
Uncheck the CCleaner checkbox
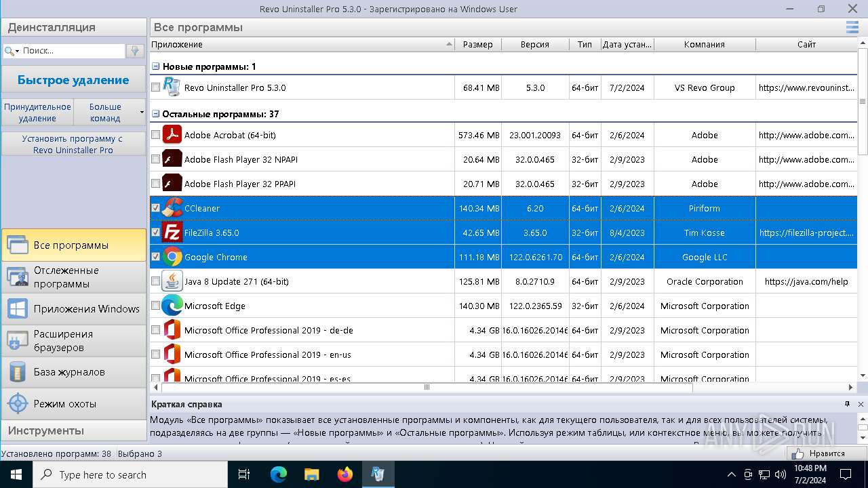(156, 208)
